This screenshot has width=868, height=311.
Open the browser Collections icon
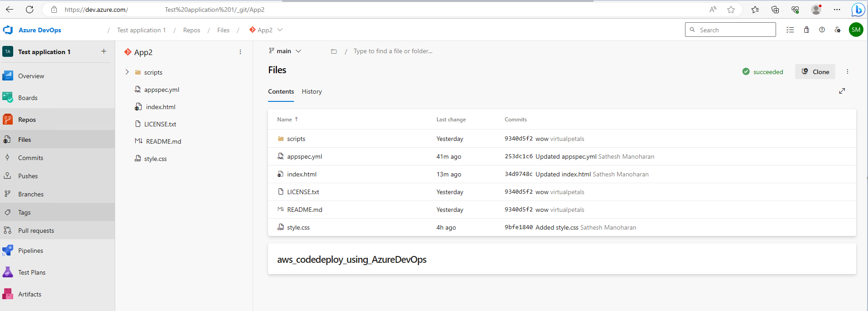tap(775, 10)
